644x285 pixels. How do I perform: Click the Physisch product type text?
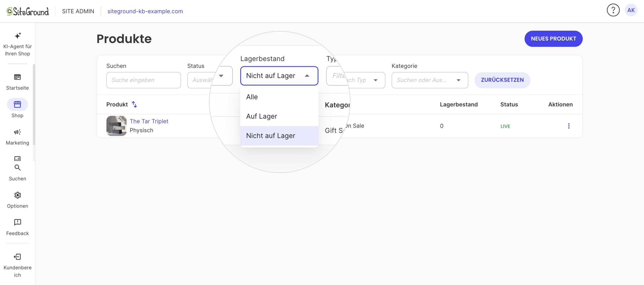pos(141,130)
